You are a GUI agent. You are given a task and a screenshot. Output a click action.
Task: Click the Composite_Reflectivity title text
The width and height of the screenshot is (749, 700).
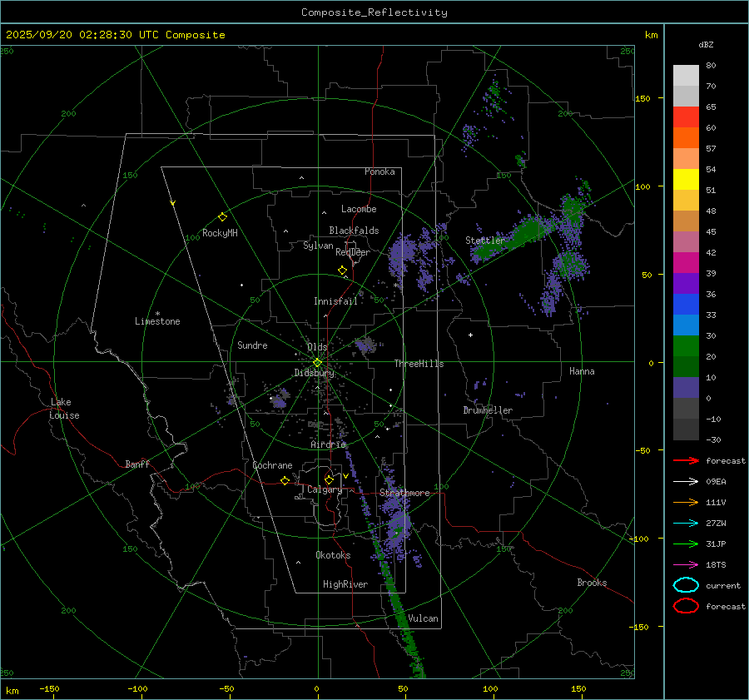(x=374, y=12)
